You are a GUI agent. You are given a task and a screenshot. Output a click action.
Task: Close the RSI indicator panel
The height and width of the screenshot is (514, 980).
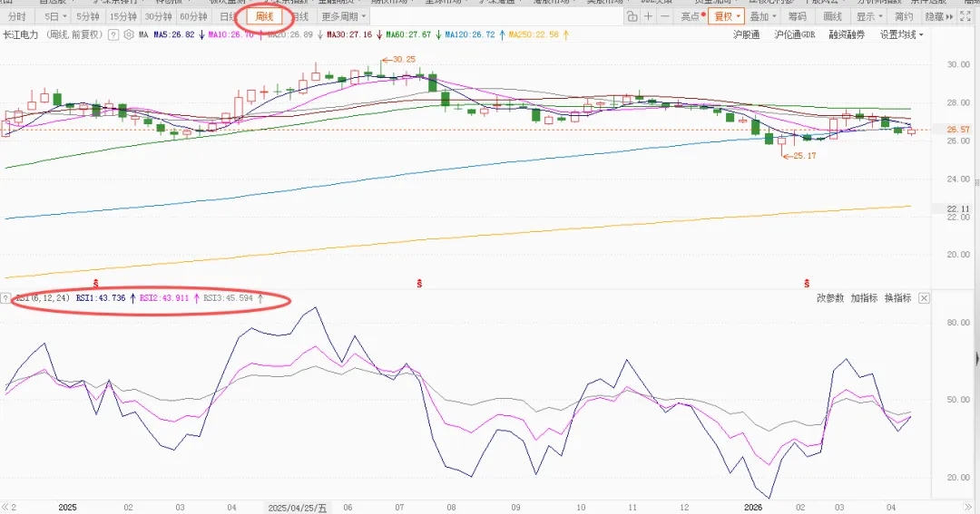924,298
